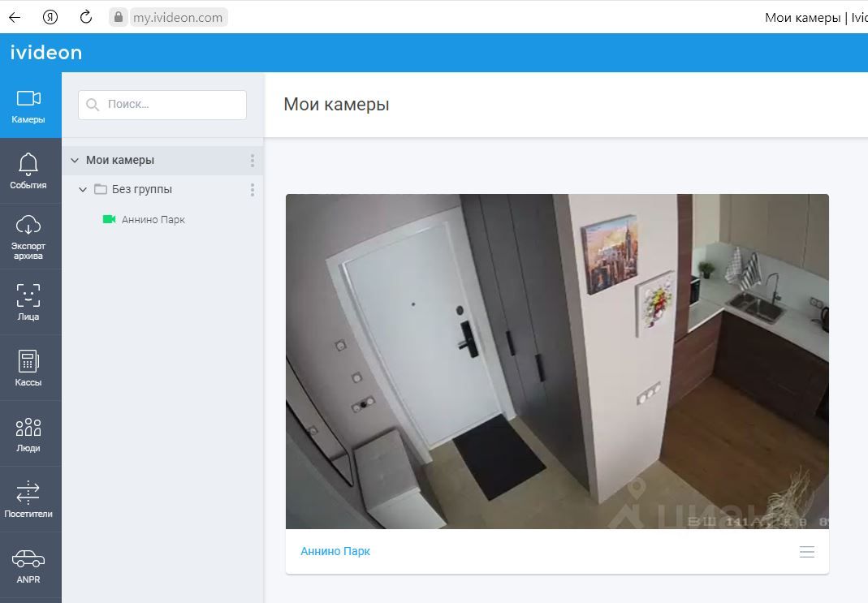
Task: Open the ANPR car plate section
Action: [x=30, y=566]
